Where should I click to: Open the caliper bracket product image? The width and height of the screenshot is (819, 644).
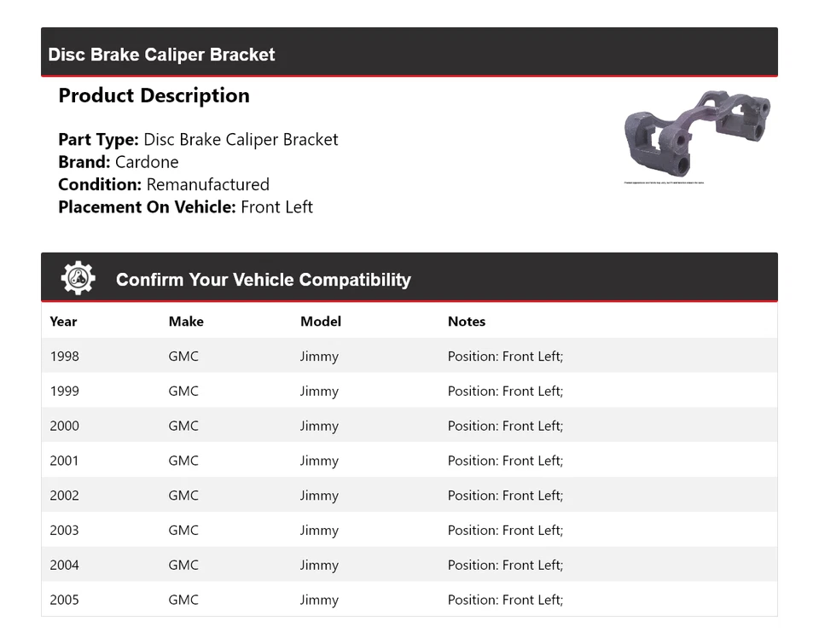pos(697,134)
